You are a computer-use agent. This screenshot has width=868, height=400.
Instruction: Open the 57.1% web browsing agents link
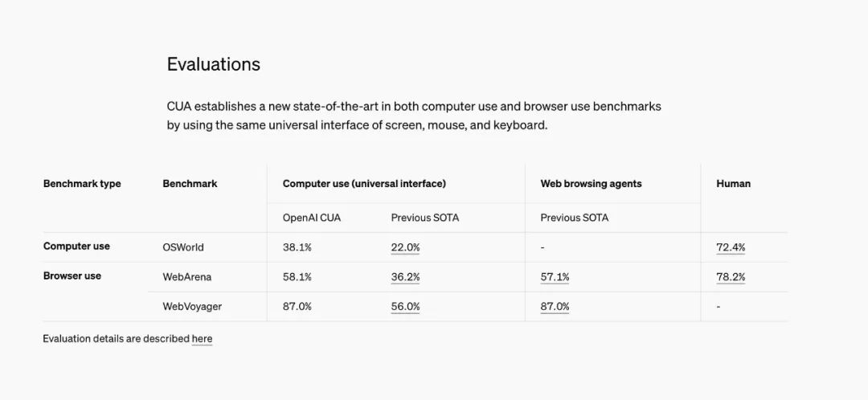555,277
